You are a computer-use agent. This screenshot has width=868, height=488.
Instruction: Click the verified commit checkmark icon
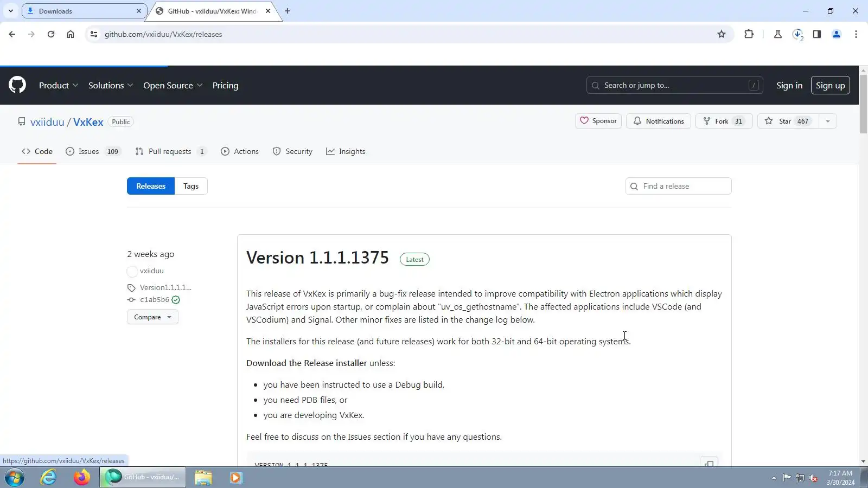point(176,300)
